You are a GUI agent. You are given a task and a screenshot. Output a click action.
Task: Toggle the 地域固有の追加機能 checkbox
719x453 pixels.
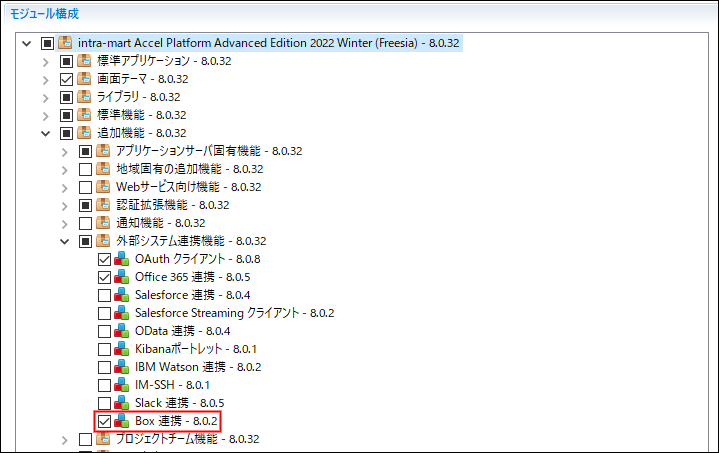coord(85,169)
